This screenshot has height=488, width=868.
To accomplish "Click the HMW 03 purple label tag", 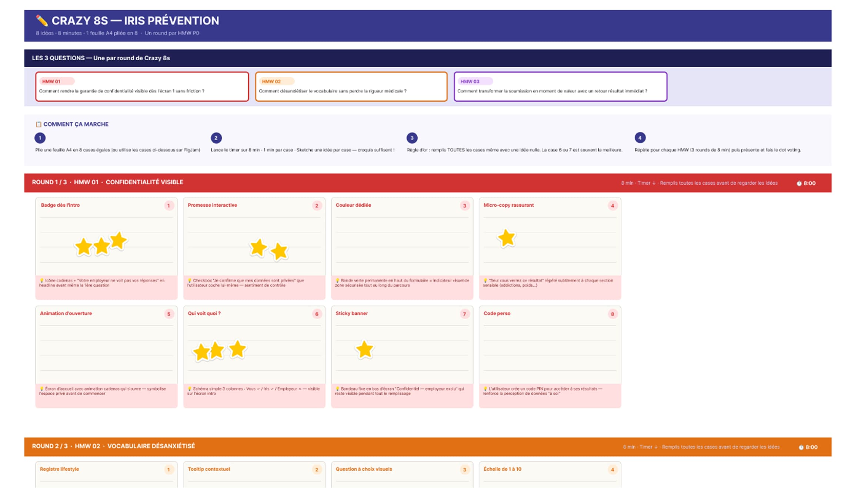I will (475, 81).
